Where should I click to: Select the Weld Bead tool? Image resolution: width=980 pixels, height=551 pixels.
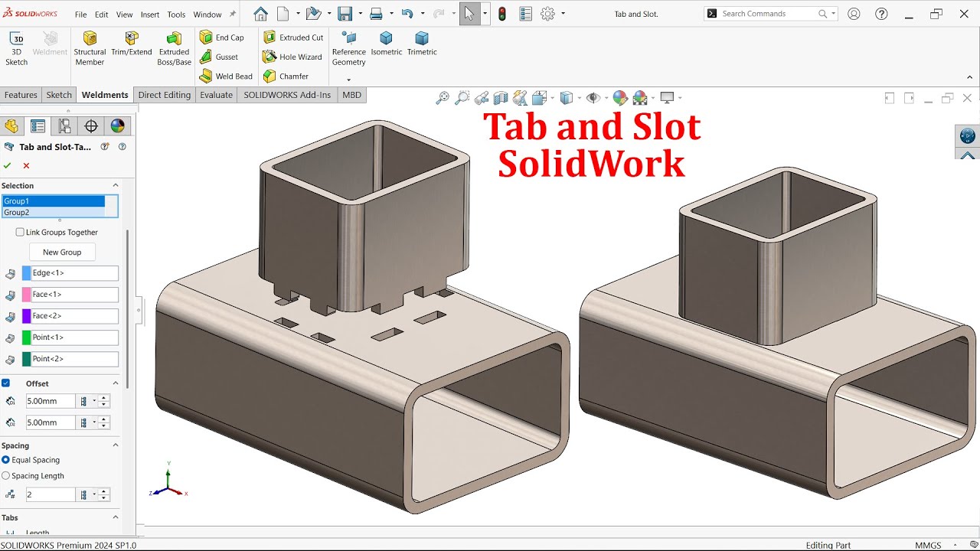(226, 77)
